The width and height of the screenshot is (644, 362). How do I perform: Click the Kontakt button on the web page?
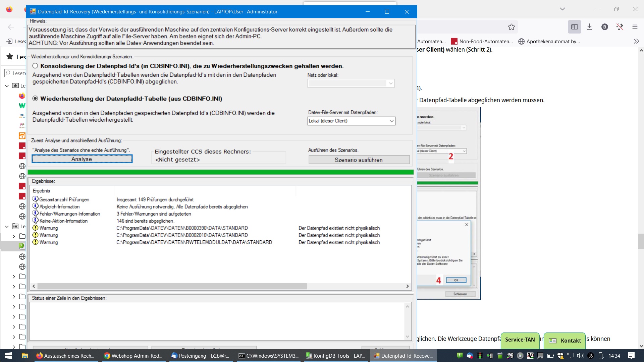(565, 341)
